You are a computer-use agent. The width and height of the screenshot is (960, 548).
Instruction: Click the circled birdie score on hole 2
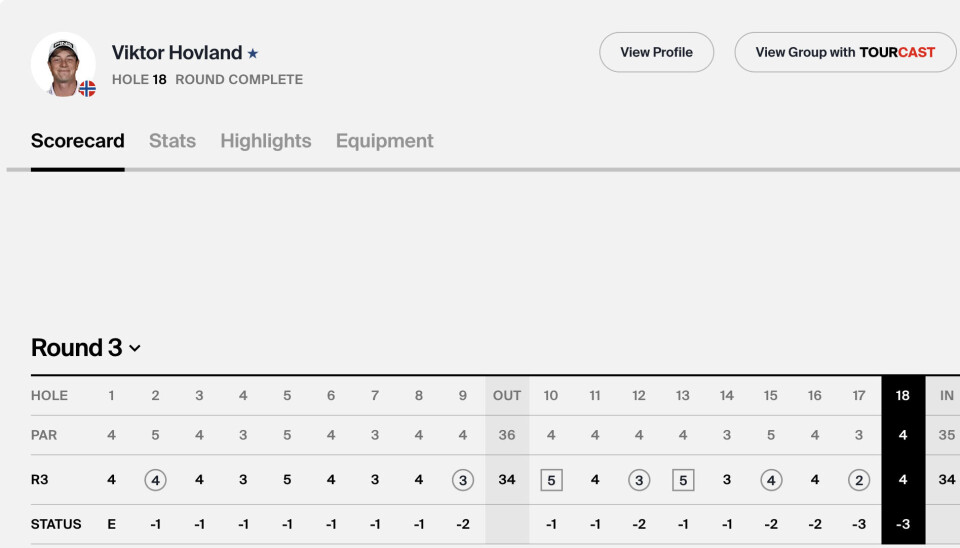pos(155,480)
